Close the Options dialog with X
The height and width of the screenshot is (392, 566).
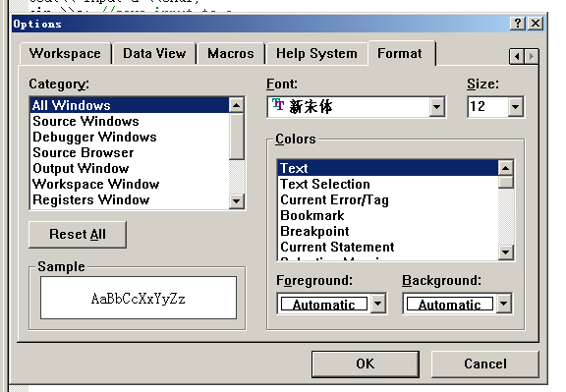[x=537, y=24]
